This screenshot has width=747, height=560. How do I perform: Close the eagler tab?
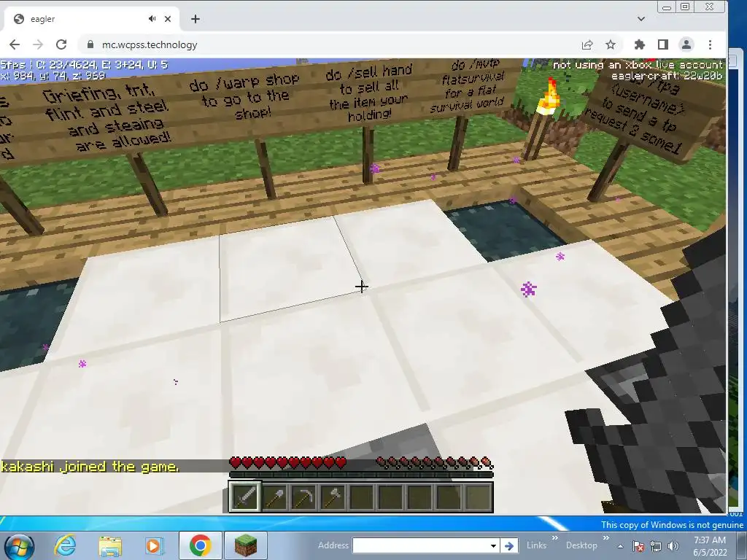[168, 18]
